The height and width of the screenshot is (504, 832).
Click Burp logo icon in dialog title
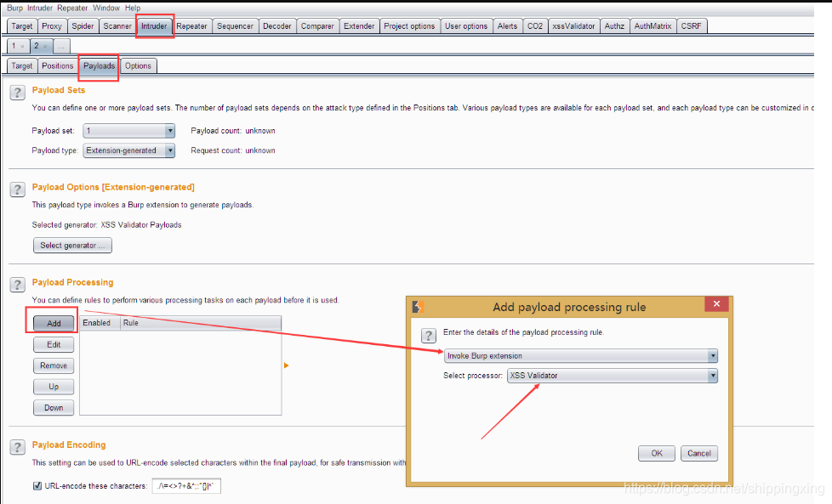(x=418, y=307)
